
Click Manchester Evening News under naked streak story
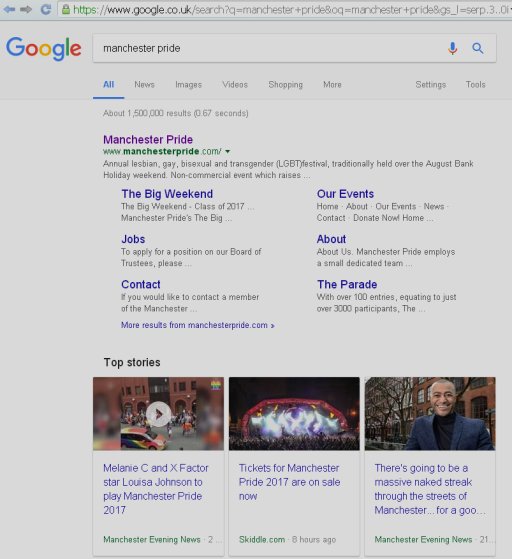[x=423, y=540]
